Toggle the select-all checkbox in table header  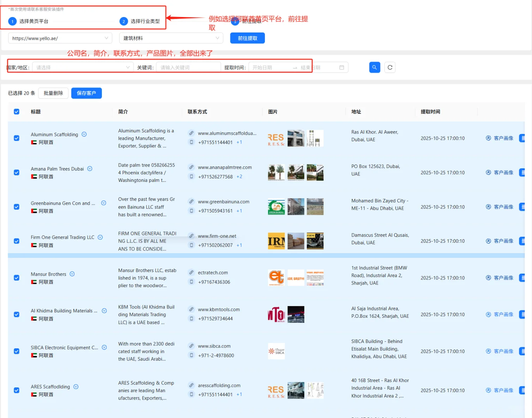(17, 112)
